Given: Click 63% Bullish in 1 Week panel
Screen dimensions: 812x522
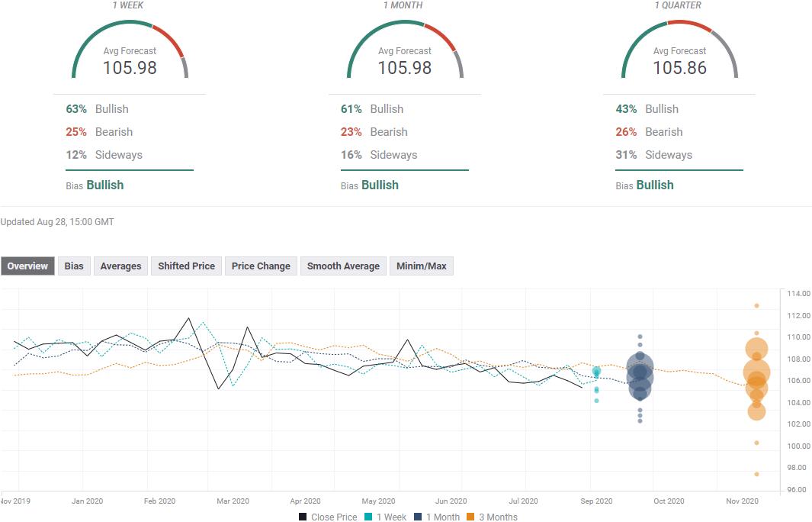Looking at the screenshot, I should coord(97,109).
